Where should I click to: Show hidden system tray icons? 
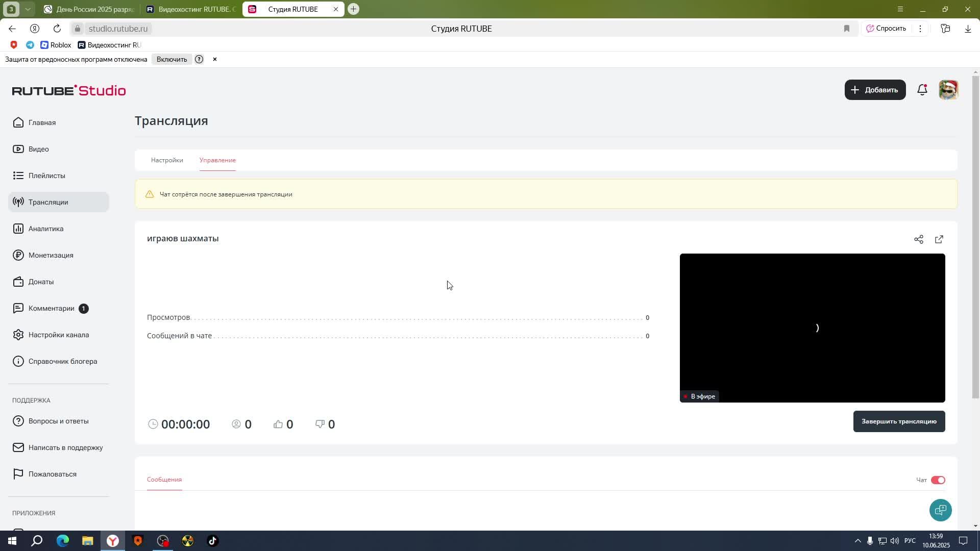coord(857,541)
